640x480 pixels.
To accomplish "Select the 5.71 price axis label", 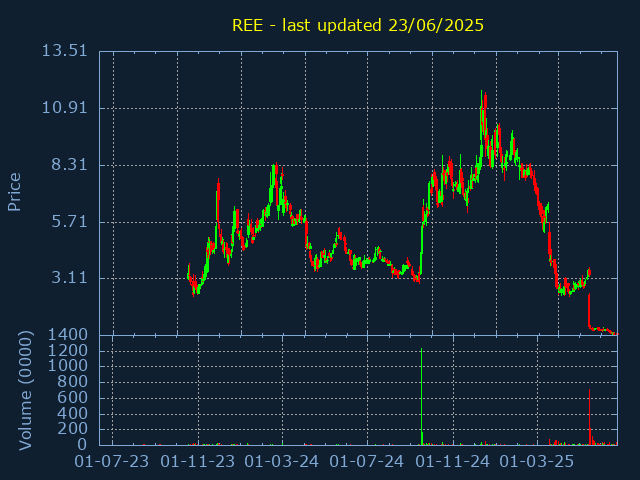I will point(69,222).
